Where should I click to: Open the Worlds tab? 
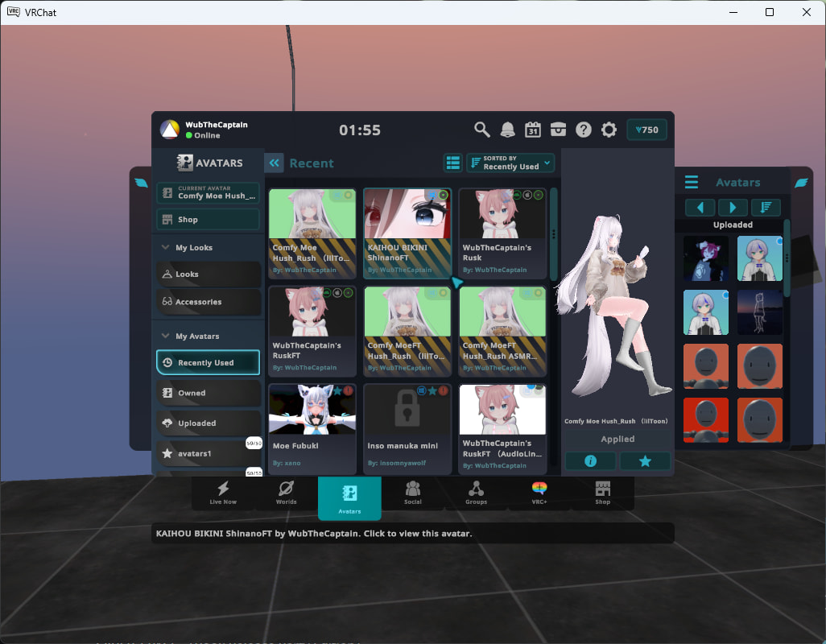coord(286,493)
